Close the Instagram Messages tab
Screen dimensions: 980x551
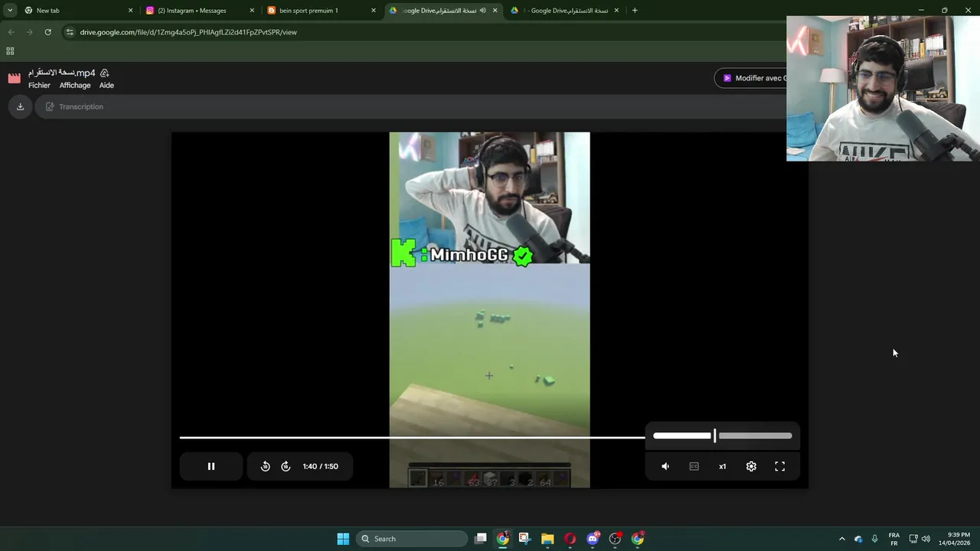(x=252, y=11)
